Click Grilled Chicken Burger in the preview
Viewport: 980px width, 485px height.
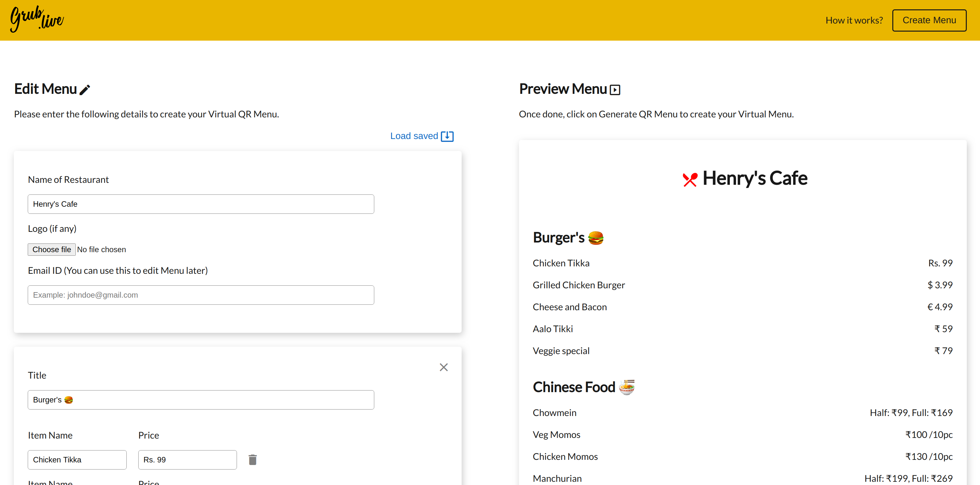pos(579,285)
